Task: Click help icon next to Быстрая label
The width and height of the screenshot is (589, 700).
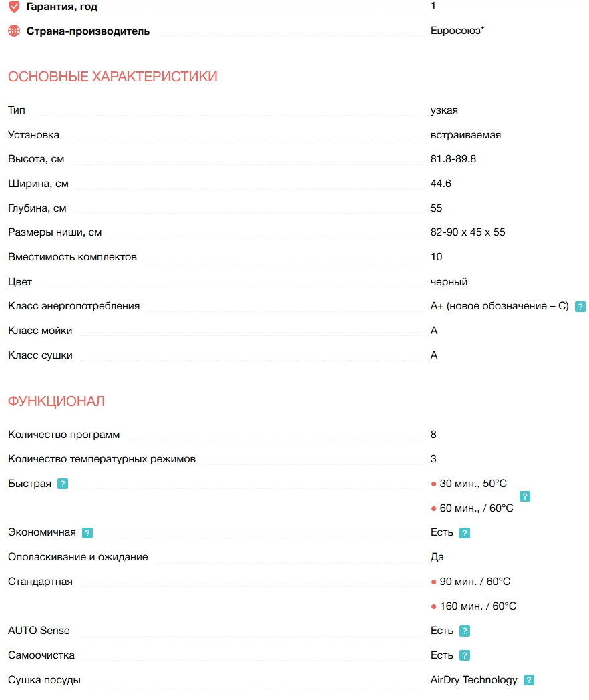Action: (63, 484)
